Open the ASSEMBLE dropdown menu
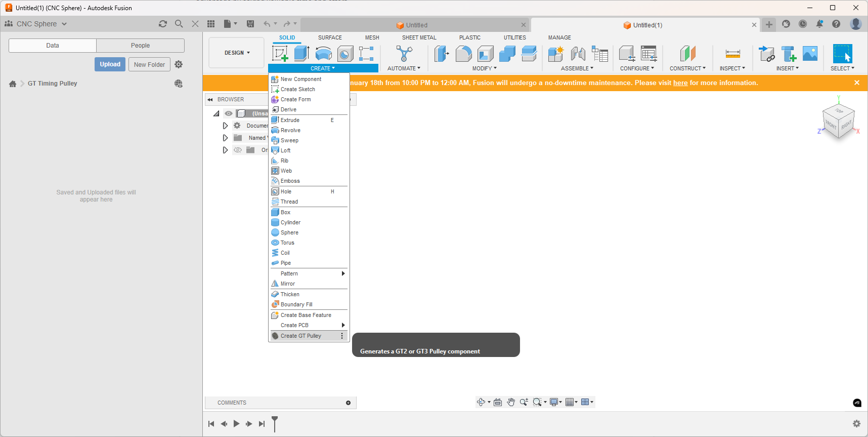 click(577, 68)
